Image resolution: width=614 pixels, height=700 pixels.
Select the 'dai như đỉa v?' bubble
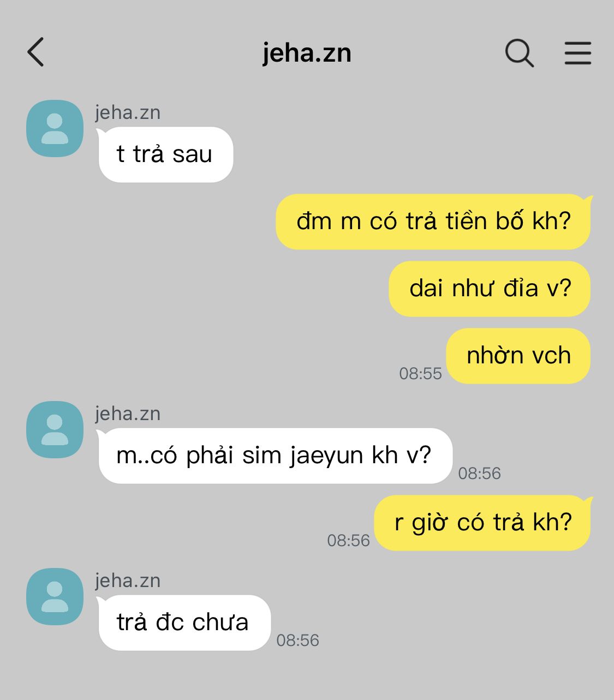pos(490,289)
